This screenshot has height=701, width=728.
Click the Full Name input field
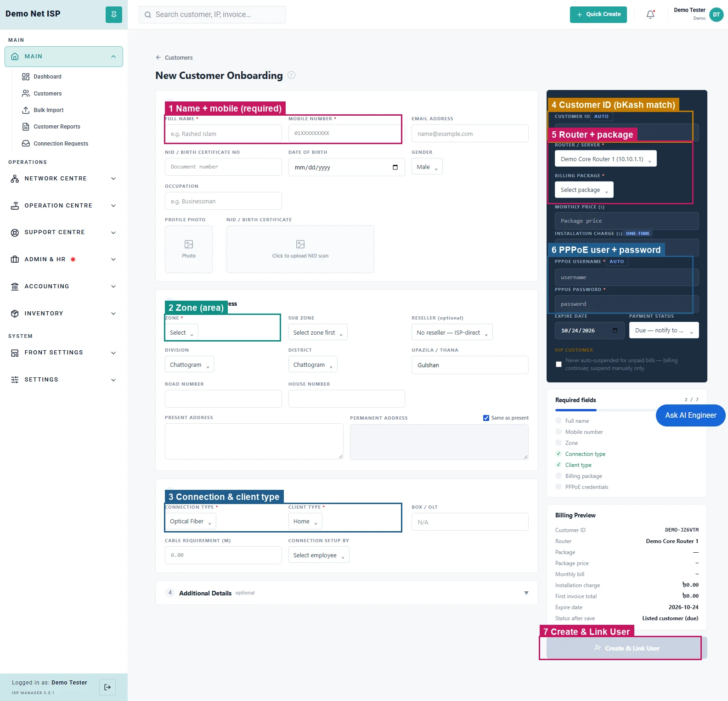pyautogui.click(x=223, y=134)
